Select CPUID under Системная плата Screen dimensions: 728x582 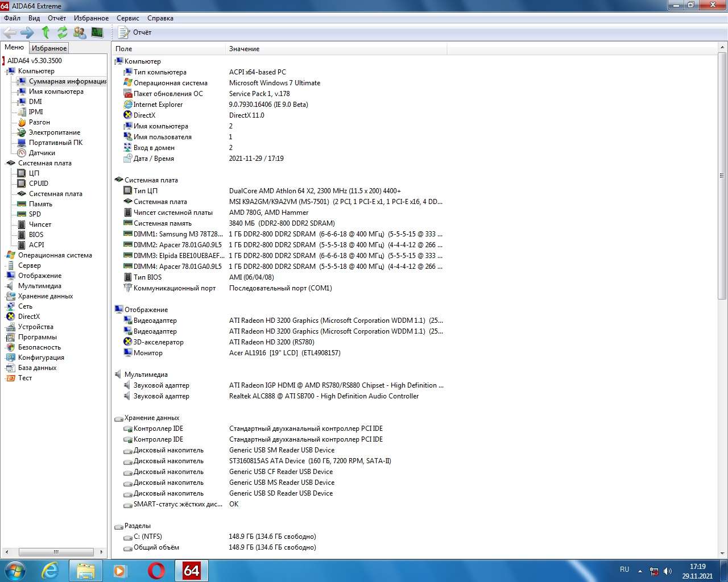38,184
